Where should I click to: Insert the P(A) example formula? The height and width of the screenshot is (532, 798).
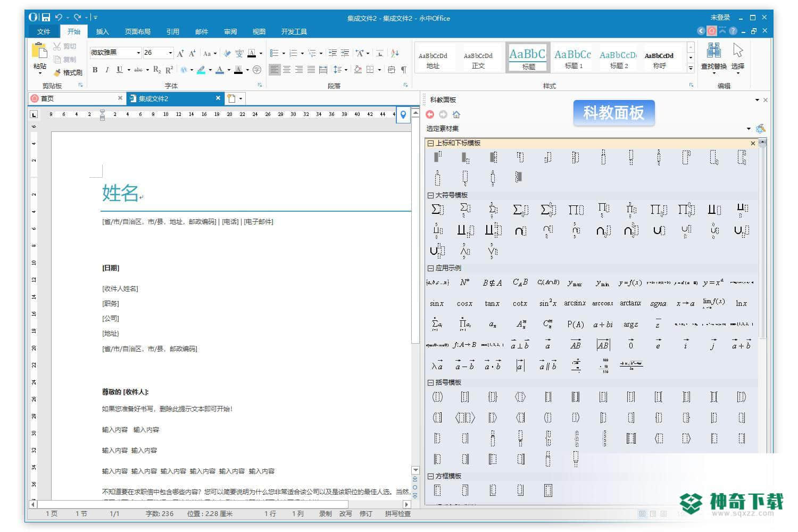tap(575, 324)
